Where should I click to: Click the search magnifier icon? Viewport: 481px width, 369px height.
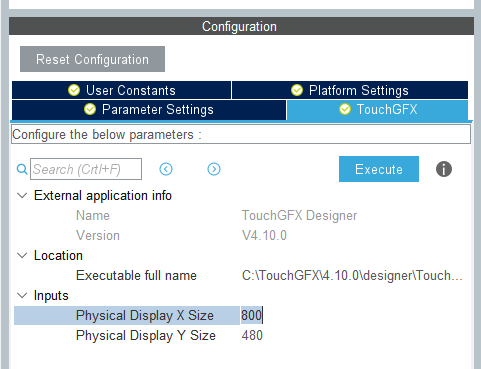tap(22, 169)
